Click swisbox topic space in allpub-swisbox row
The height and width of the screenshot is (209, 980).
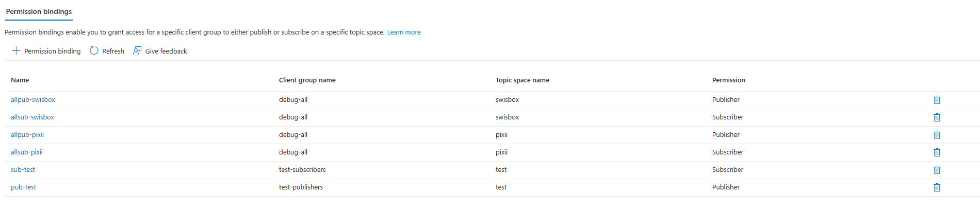pos(508,99)
